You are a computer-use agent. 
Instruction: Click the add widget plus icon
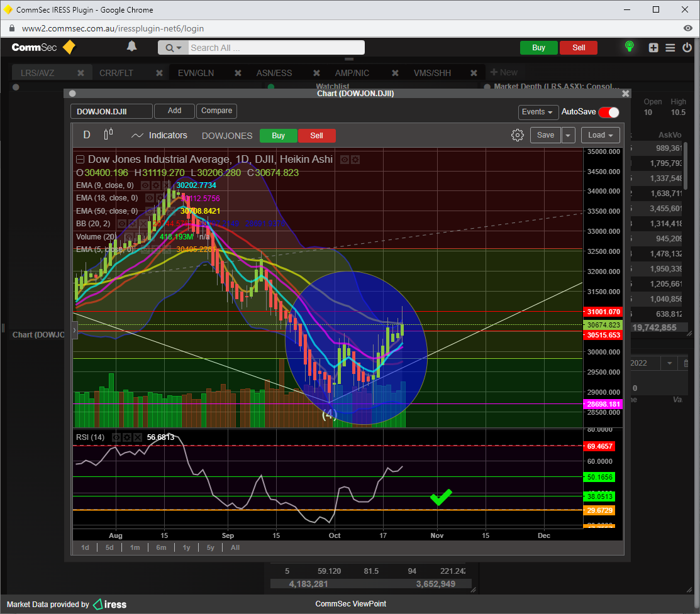(x=653, y=48)
